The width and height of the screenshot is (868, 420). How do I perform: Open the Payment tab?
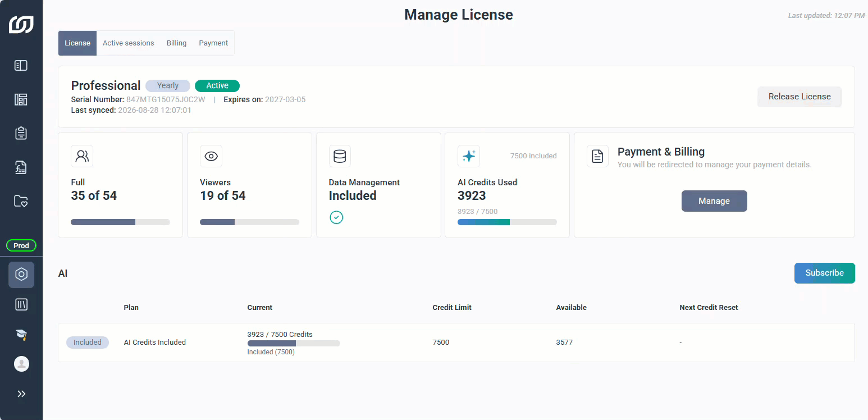[x=213, y=43]
